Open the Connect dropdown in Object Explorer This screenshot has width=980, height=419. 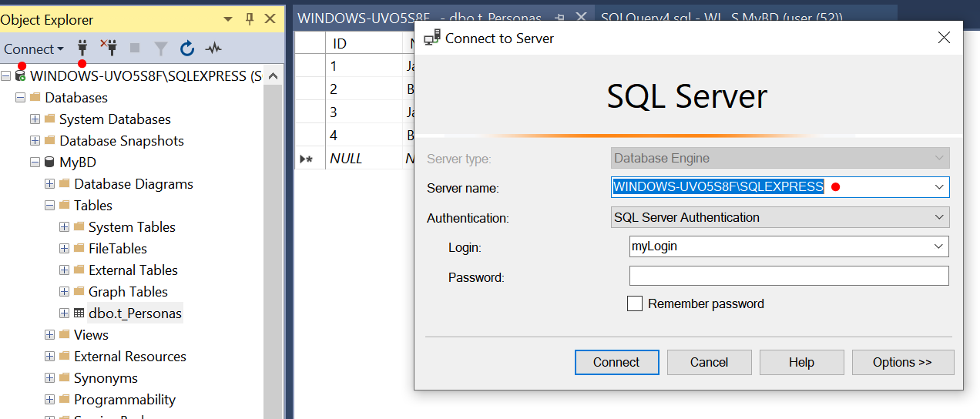[34, 49]
